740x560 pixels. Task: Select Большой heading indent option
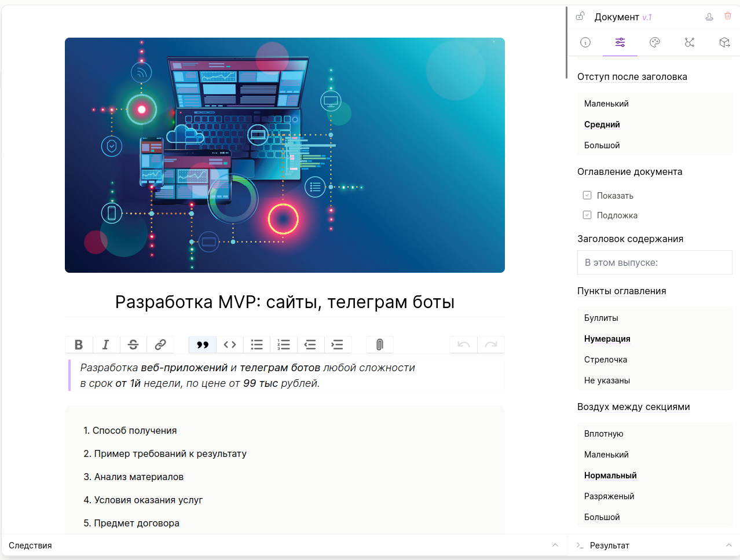click(x=602, y=145)
